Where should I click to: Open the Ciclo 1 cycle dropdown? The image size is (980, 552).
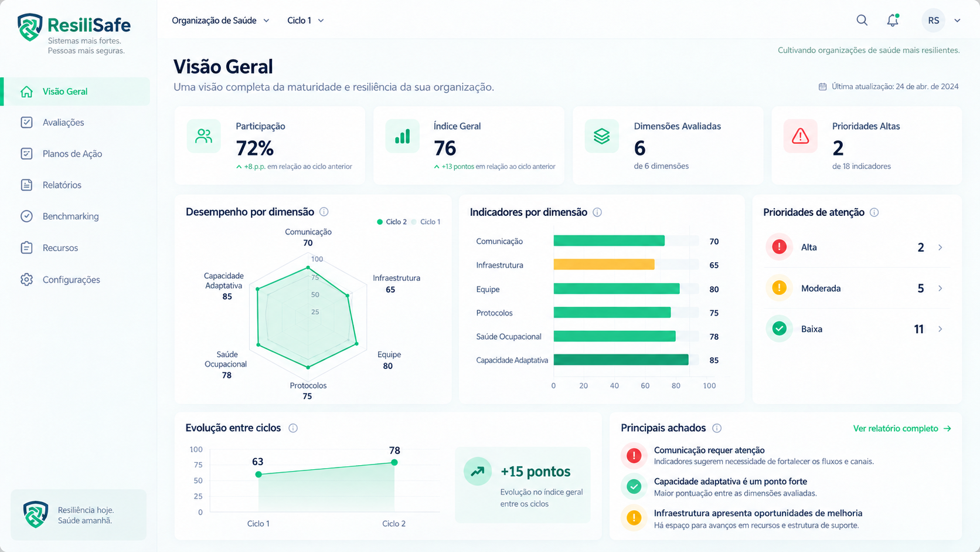pos(305,21)
